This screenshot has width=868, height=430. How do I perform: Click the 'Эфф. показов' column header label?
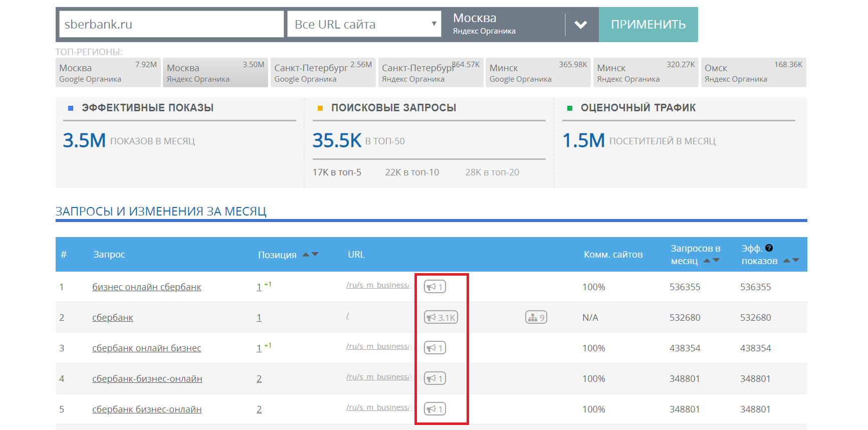coord(759,255)
